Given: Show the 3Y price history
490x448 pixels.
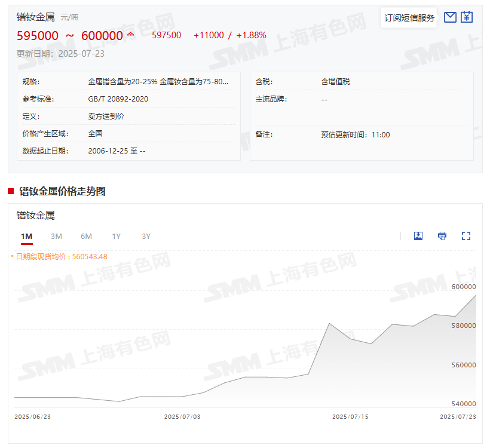Looking at the screenshot, I should coord(146,237).
